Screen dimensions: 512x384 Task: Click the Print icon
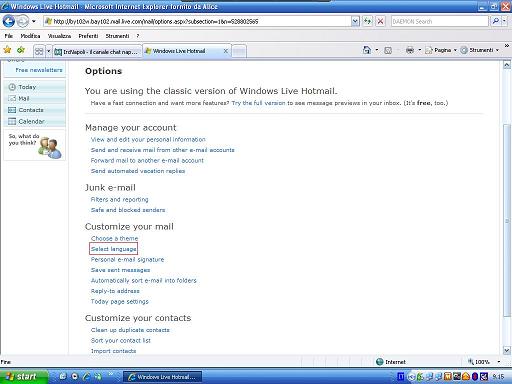[x=410, y=50]
